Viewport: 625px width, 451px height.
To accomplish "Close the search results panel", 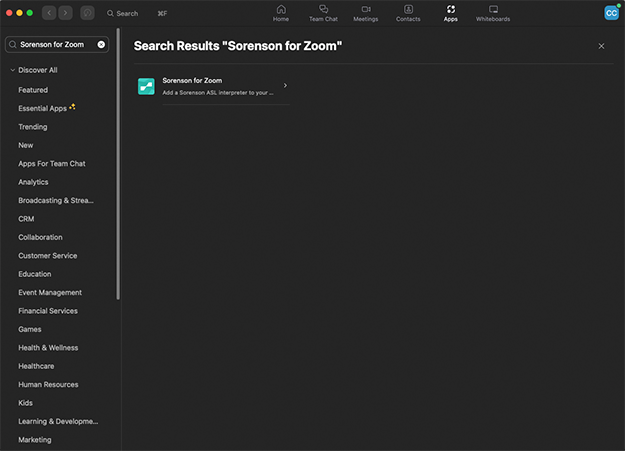I will 601,46.
